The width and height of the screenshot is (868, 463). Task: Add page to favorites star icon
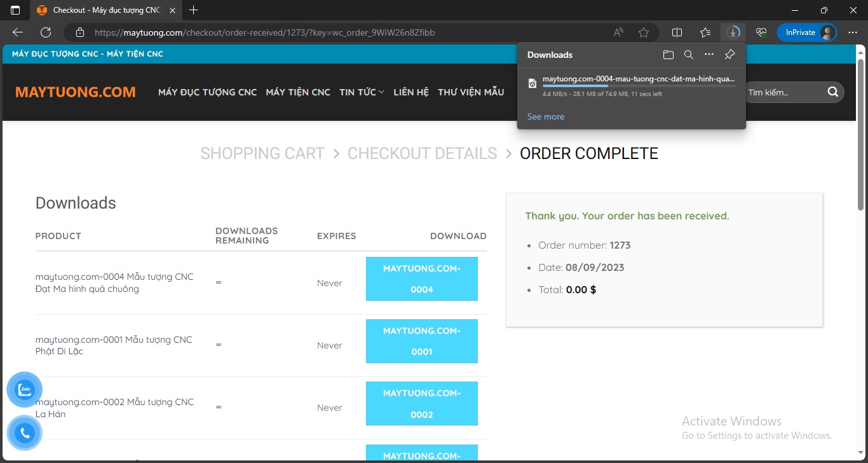pyautogui.click(x=644, y=32)
